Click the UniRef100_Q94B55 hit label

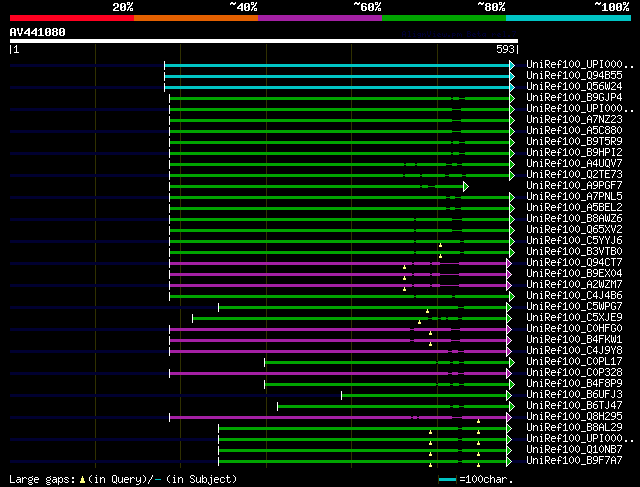574,75
